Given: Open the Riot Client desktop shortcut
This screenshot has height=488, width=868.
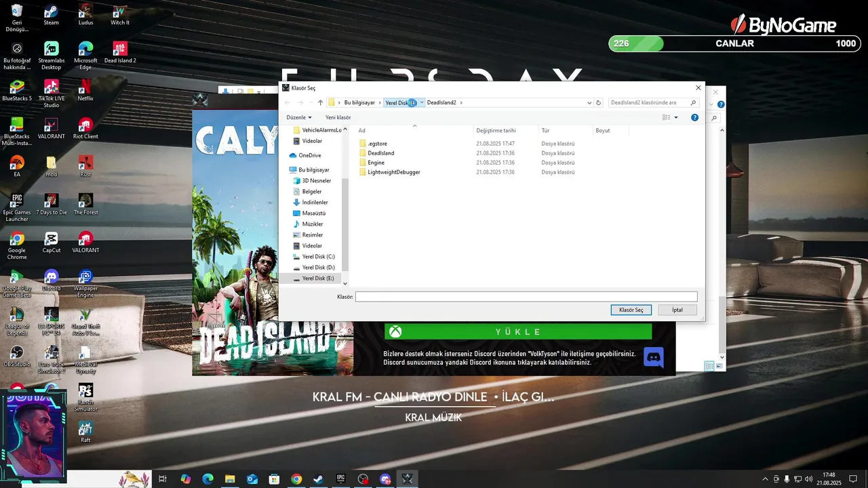Looking at the screenshot, I should (x=85, y=129).
